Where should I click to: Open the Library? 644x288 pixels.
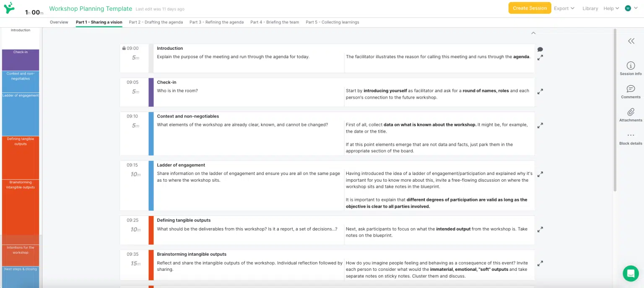pyautogui.click(x=590, y=8)
